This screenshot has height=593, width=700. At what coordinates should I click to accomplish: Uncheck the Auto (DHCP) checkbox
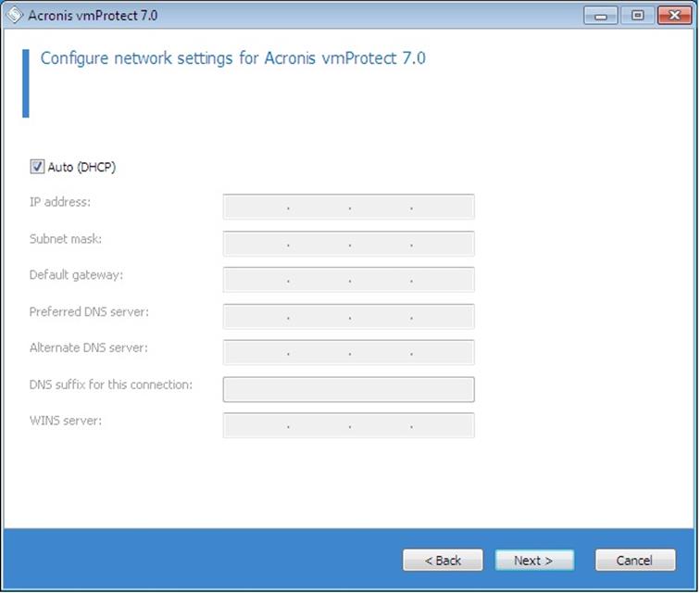tap(37, 167)
